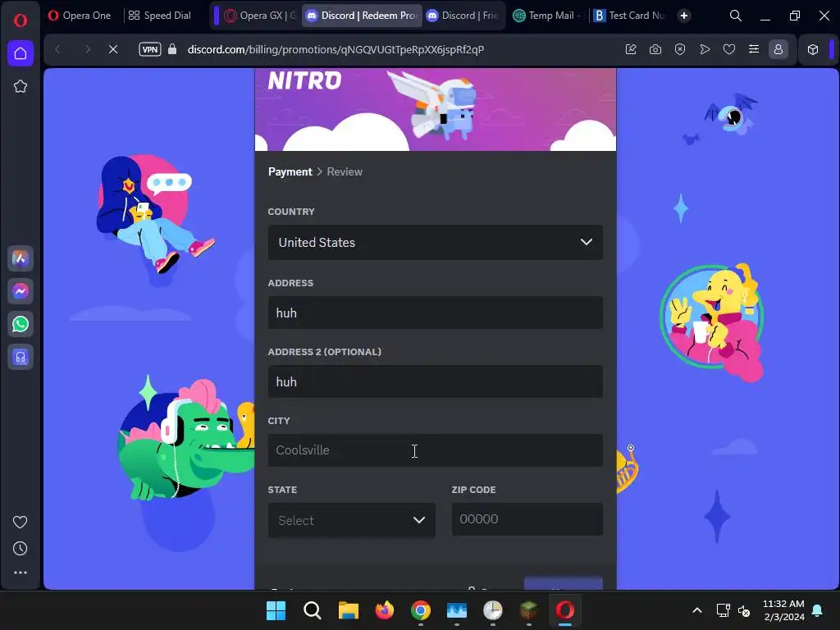Click the Payment breadcrumb step

pyautogui.click(x=290, y=172)
